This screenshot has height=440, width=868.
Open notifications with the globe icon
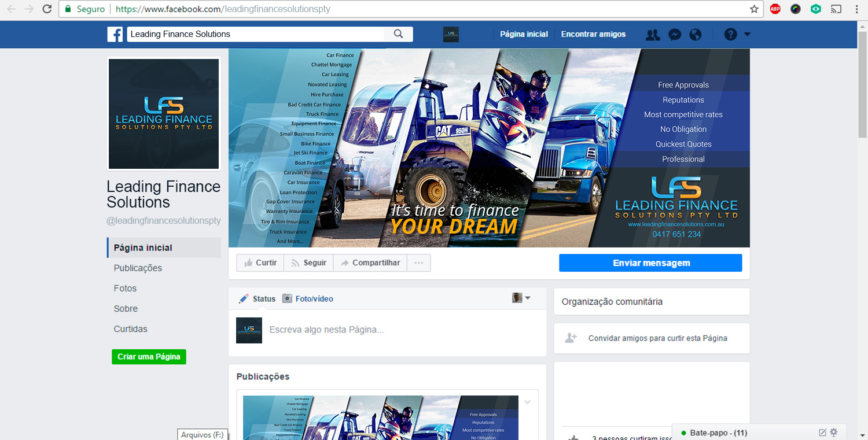point(695,34)
